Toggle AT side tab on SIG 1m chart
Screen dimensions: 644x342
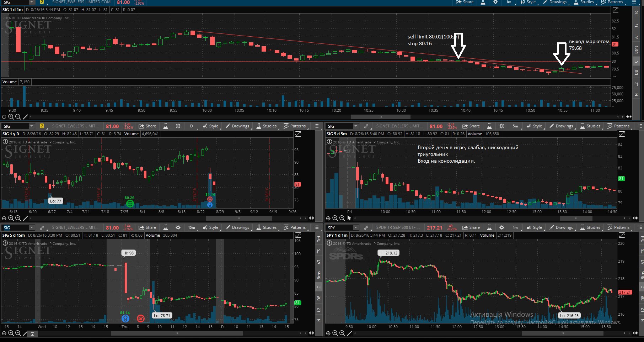(636, 37)
